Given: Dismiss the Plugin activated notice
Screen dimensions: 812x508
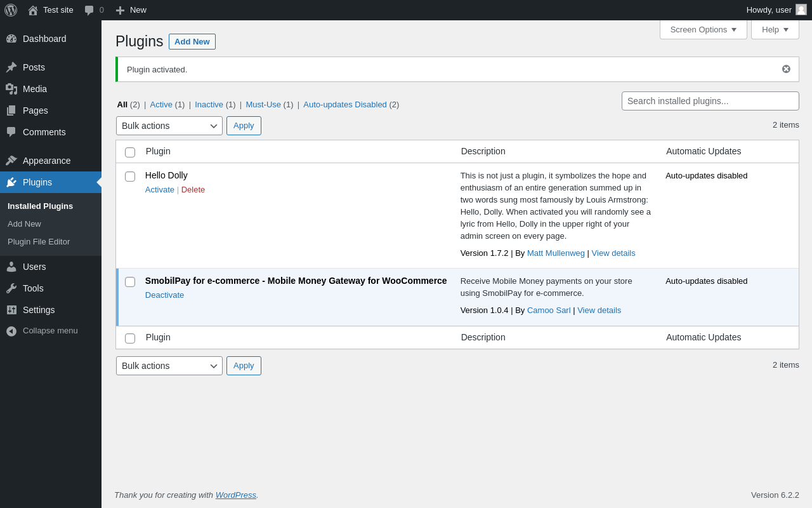Looking at the screenshot, I should (786, 69).
